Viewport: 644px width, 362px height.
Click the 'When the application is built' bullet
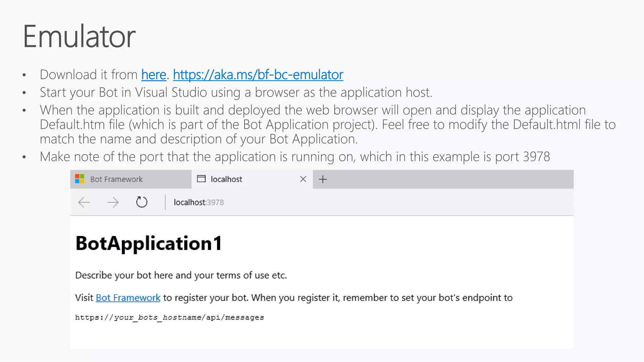pos(328,124)
